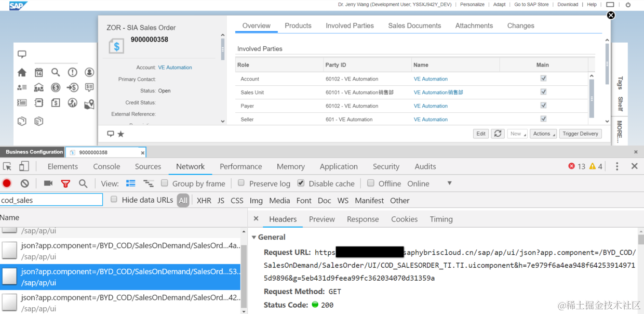This screenshot has width=644, height=314.
Task: Open the people in house icon
Action: [x=39, y=87]
